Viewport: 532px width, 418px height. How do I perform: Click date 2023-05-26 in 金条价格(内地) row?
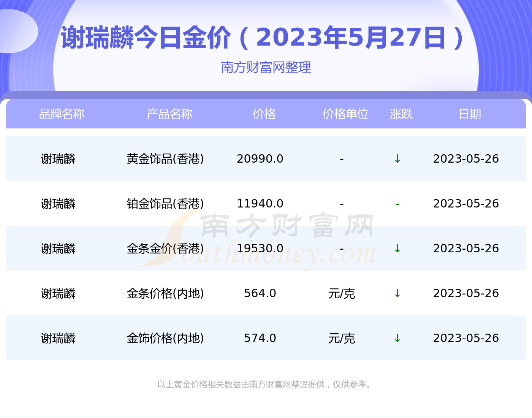coord(466,293)
